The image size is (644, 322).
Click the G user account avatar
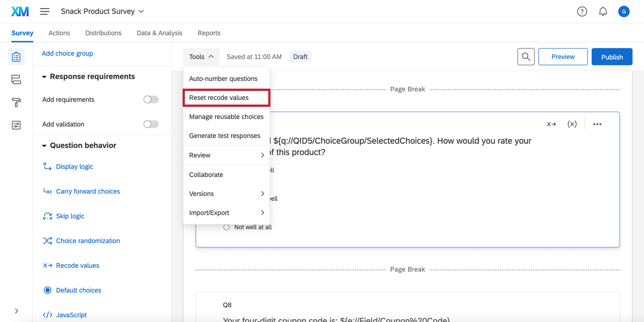(x=624, y=12)
